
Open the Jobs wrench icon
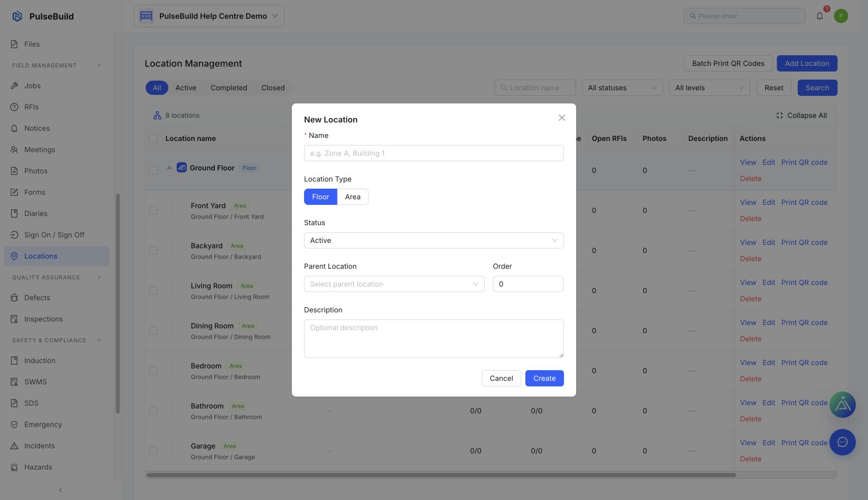coord(14,86)
